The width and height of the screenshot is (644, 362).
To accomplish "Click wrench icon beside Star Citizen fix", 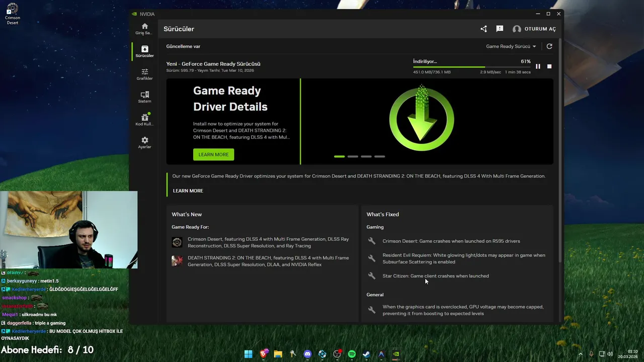I will click(372, 276).
